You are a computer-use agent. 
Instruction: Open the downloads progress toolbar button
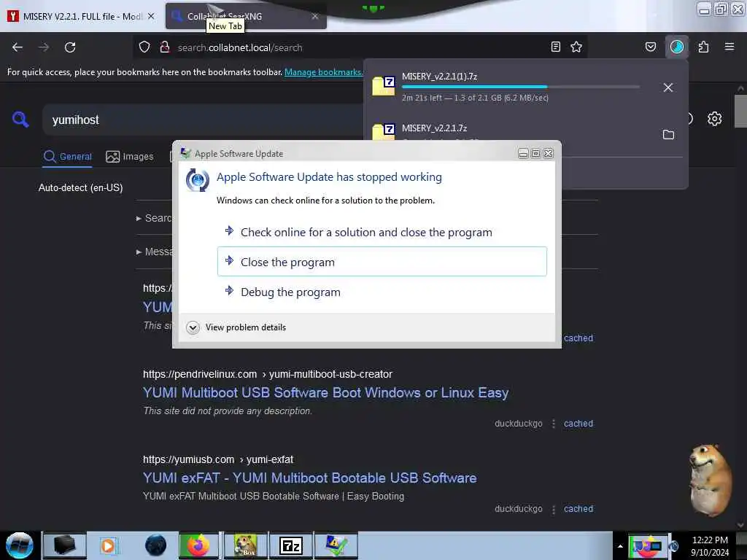pyautogui.click(x=676, y=47)
